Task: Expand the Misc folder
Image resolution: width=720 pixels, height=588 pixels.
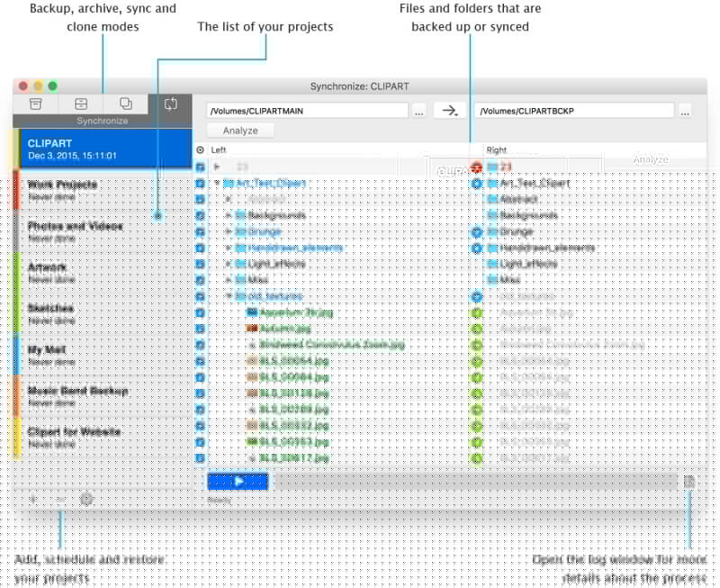Action: pyautogui.click(x=229, y=280)
